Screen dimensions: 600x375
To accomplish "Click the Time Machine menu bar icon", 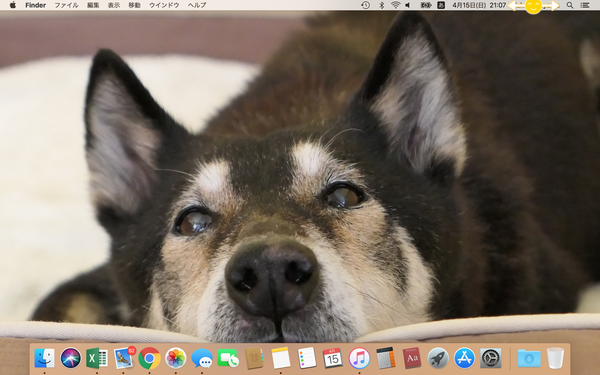I will tap(365, 5).
